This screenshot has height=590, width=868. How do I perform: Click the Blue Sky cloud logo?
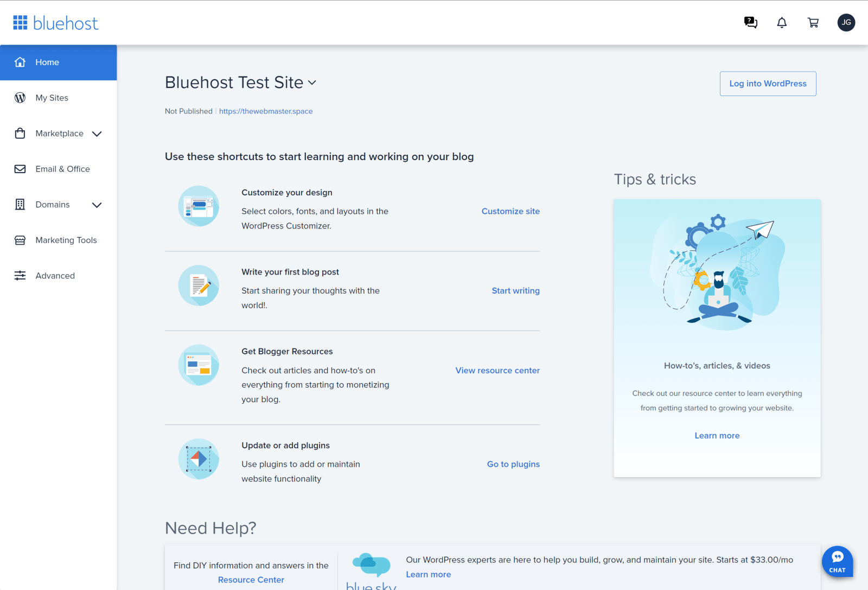[x=372, y=566]
